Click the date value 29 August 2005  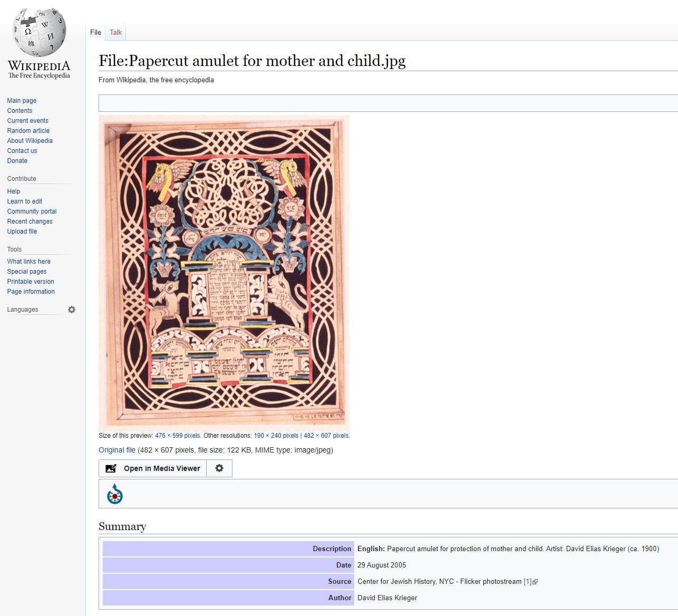pos(382,565)
